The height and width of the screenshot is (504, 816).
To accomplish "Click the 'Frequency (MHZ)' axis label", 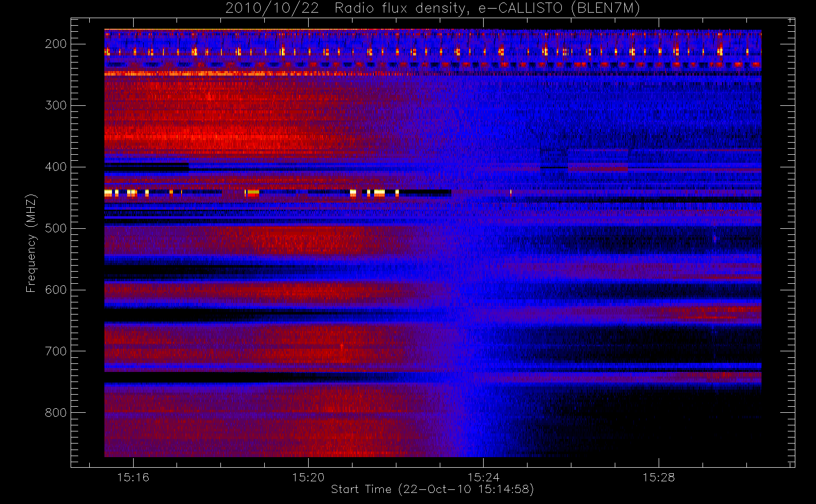I will click(31, 243).
